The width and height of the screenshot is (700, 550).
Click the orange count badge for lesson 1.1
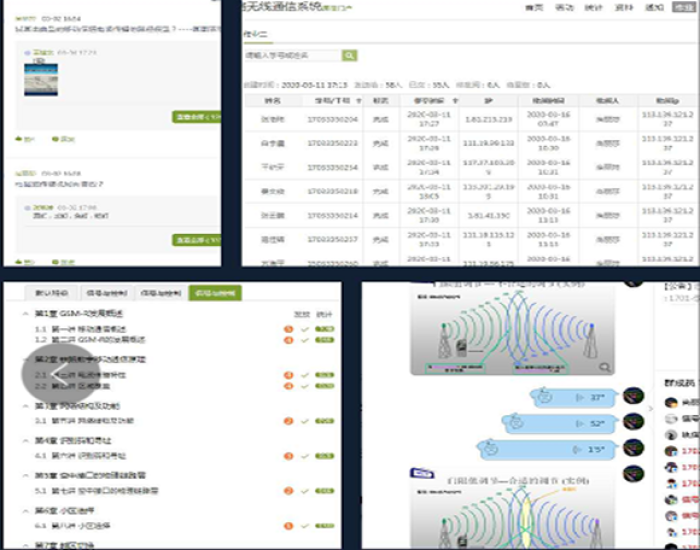[x=289, y=327]
